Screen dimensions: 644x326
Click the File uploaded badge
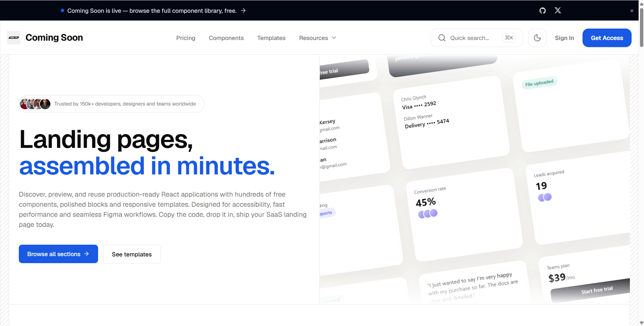click(539, 83)
